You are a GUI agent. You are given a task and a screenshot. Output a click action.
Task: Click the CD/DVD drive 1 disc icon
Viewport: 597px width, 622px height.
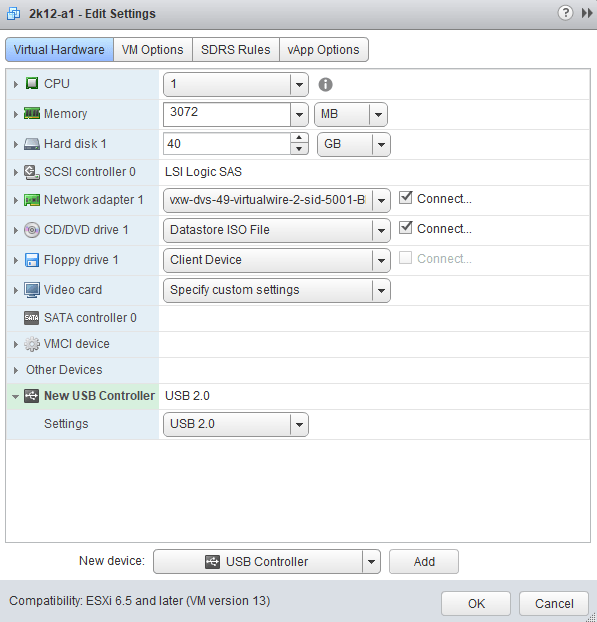tap(32, 230)
